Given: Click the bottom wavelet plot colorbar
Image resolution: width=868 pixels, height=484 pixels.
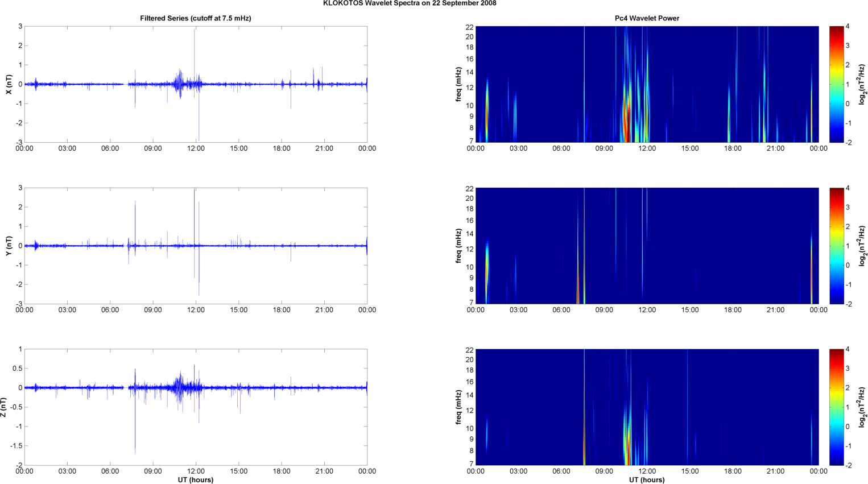Looking at the screenshot, I should click(836, 407).
